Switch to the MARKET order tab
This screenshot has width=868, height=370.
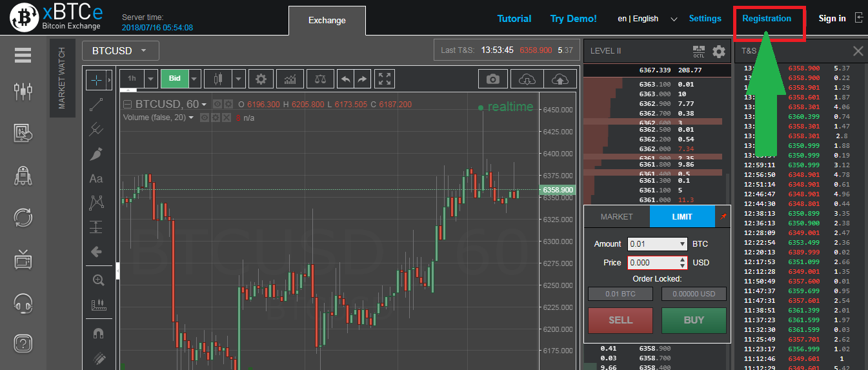[617, 217]
